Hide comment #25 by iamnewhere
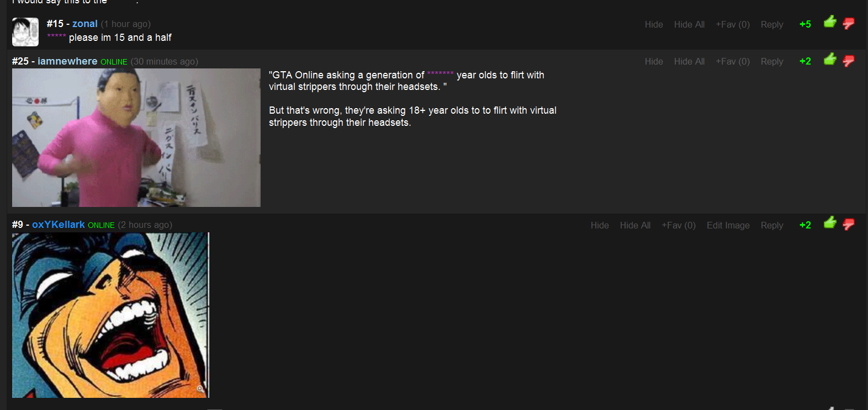Screen dimensions: 868x410 pyautogui.click(x=654, y=61)
